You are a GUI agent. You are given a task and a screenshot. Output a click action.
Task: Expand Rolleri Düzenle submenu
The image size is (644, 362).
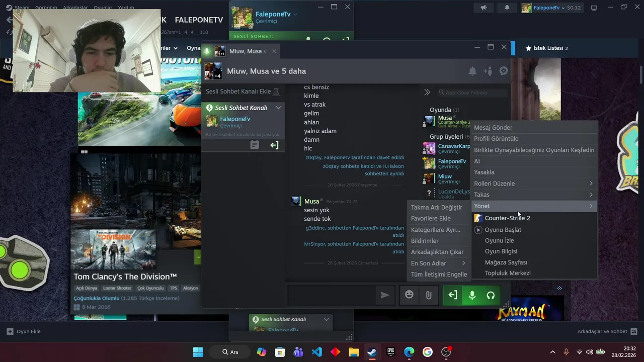pos(534,184)
